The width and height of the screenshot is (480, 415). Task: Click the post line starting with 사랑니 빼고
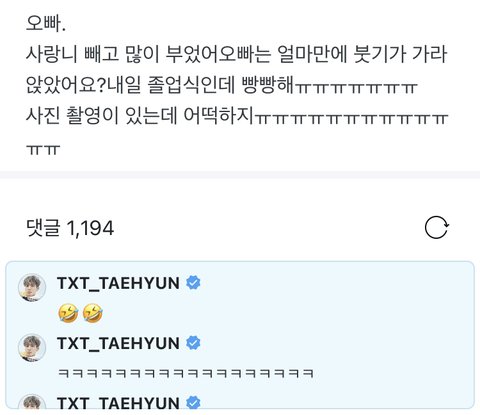[x=236, y=54]
